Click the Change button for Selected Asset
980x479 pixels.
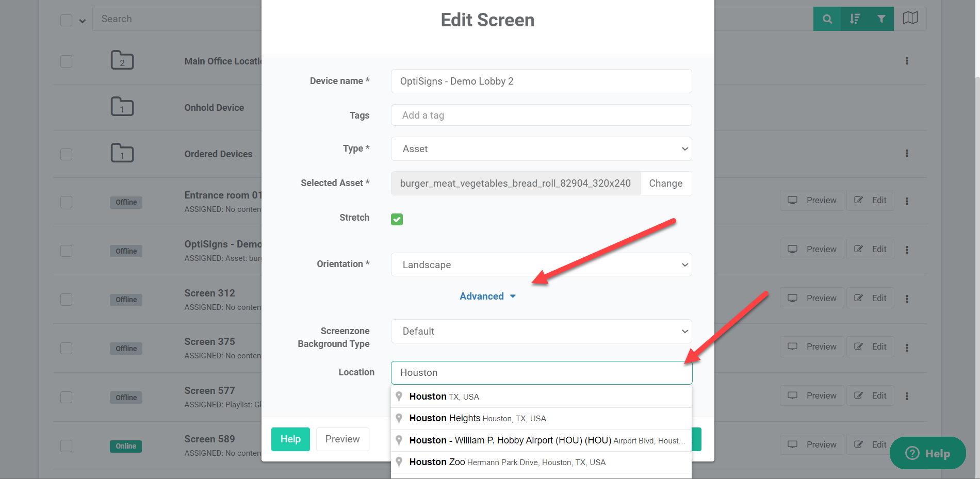click(x=665, y=183)
